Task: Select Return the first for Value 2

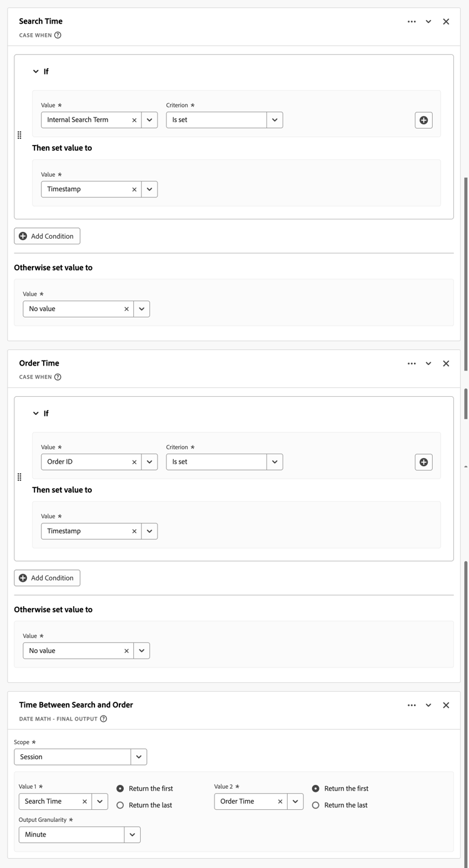Action: pos(316,789)
